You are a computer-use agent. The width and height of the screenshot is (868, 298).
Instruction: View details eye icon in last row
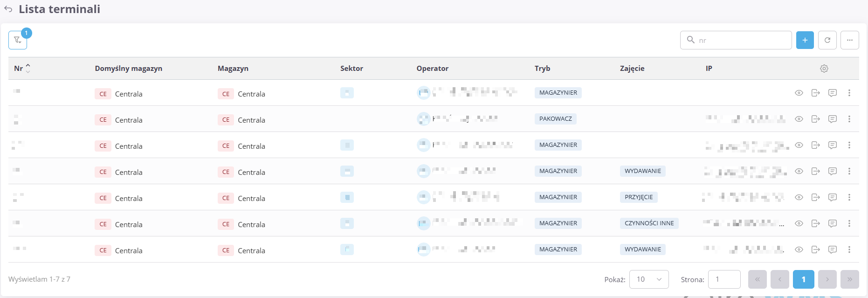point(799,249)
